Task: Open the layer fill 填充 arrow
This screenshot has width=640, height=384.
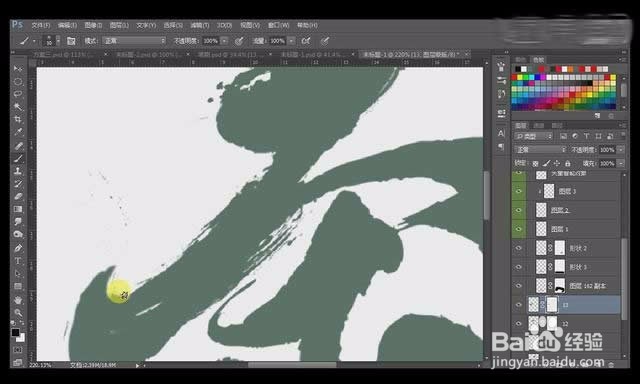Action: coord(620,163)
